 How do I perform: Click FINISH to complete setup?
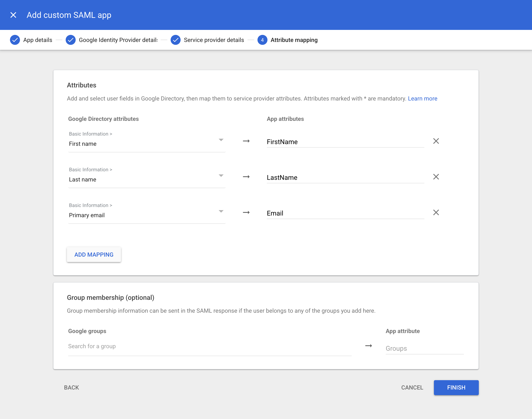point(456,387)
